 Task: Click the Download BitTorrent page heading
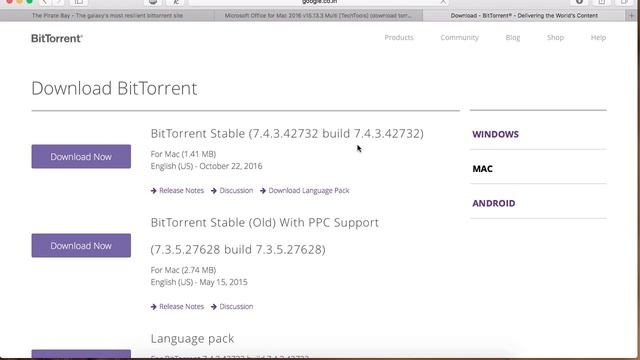(x=114, y=89)
